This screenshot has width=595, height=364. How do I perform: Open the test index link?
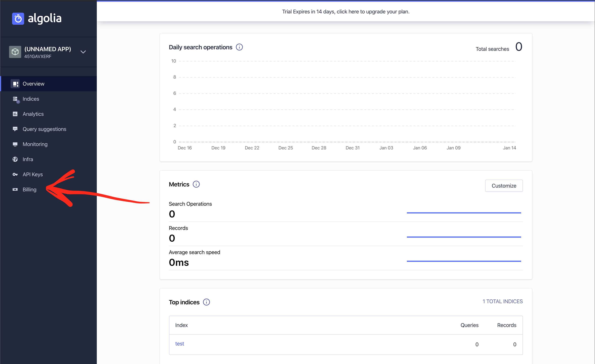click(x=179, y=343)
